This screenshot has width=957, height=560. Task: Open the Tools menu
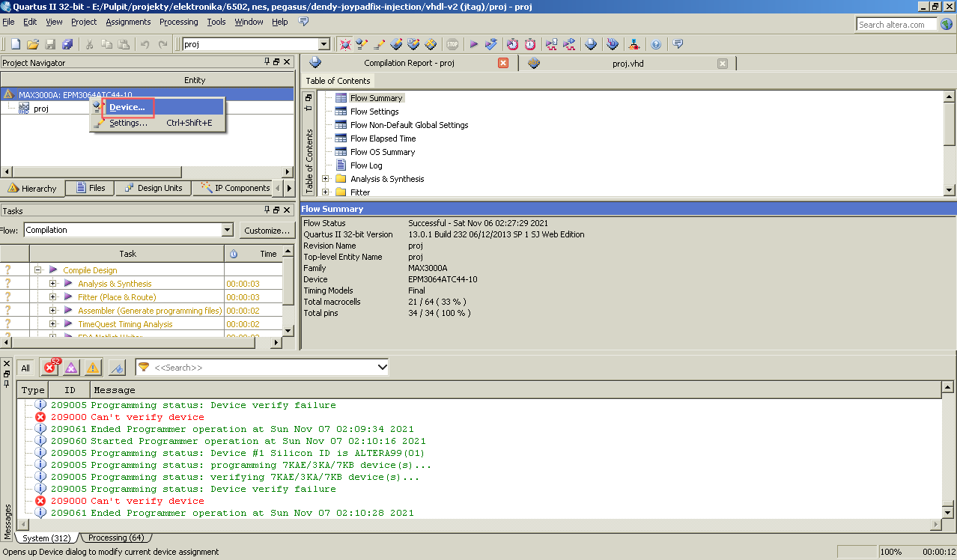click(216, 22)
